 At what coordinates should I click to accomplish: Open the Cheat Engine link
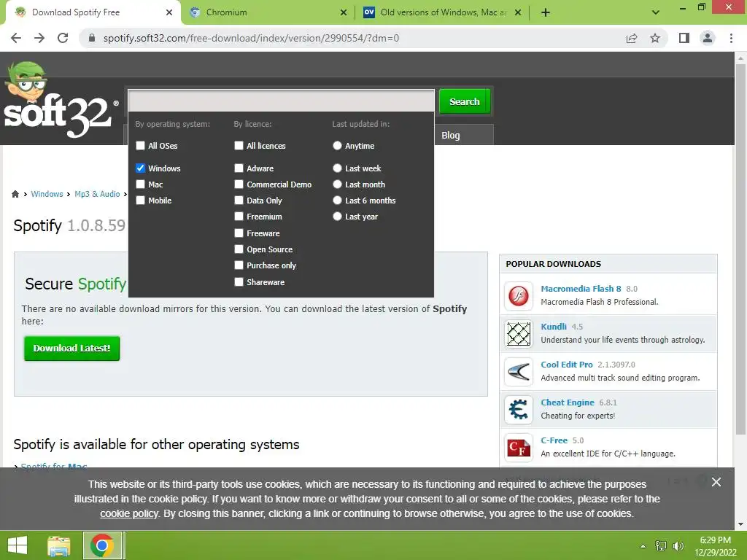pos(568,402)
